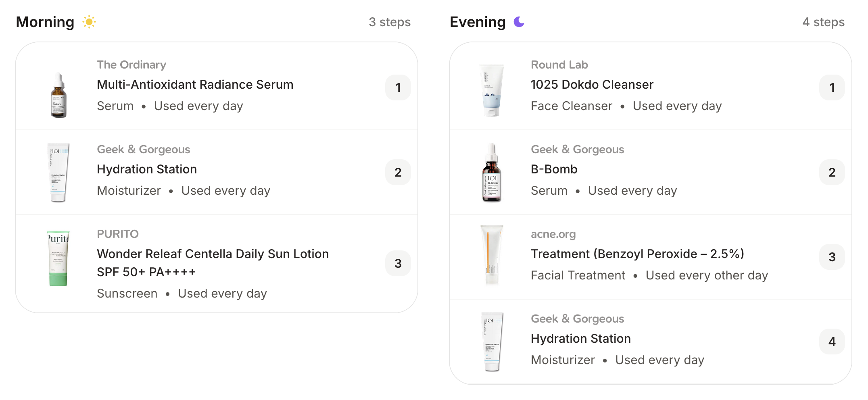Click step number 3 badge in Morning
This screenshot has width=868, height=400.
coord(398,263)
